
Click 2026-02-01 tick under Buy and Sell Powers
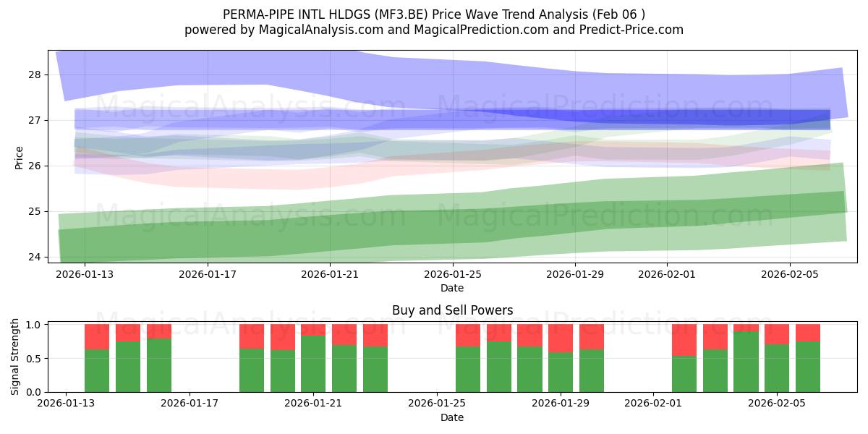(653, 404)
